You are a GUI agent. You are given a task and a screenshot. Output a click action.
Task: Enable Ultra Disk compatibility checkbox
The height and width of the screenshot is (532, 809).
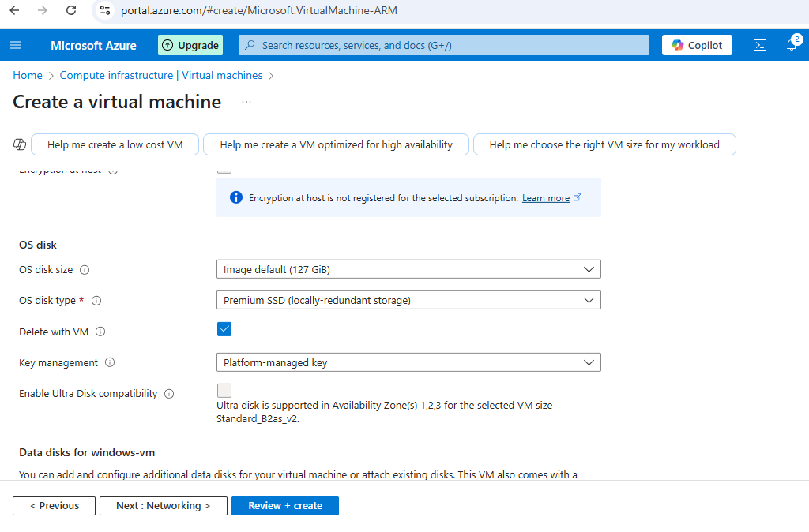(x=224, y=390)
